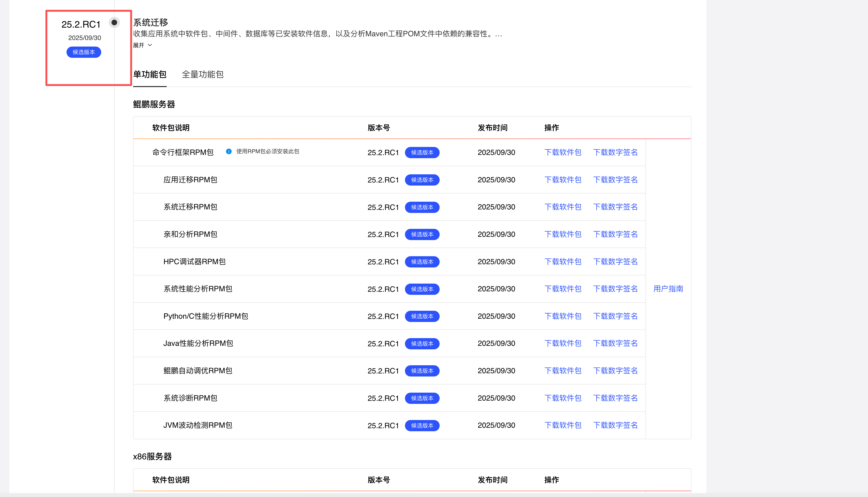This screenshot has height=497, width=868.
Task: Click 下载数字签名 for 系统诊断RPM包
Action: point(615,398)
